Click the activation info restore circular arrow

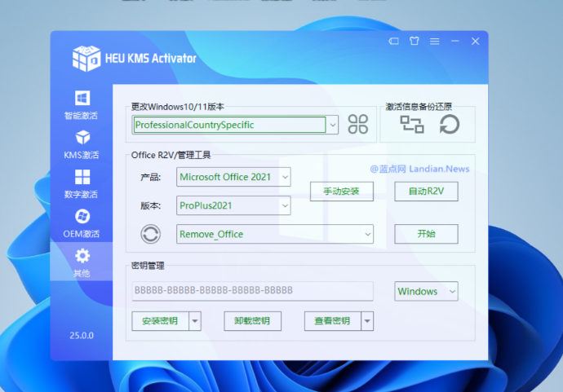point(450,125)
